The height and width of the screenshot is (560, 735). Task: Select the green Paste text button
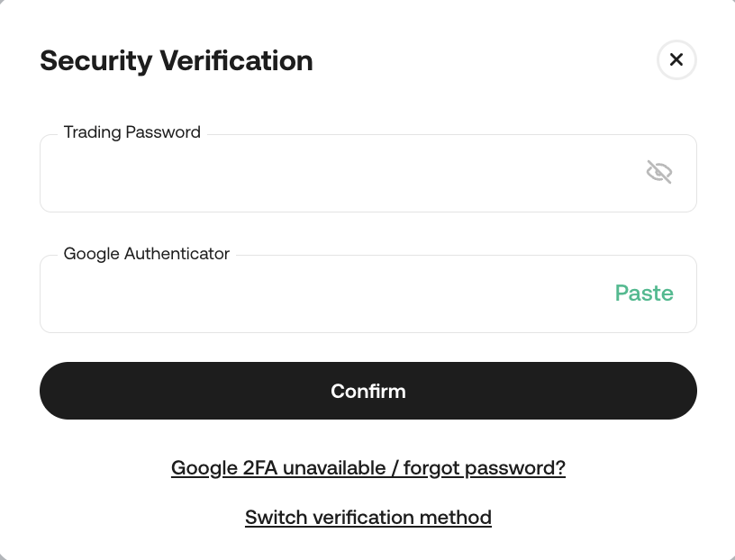tap(644, 294)
